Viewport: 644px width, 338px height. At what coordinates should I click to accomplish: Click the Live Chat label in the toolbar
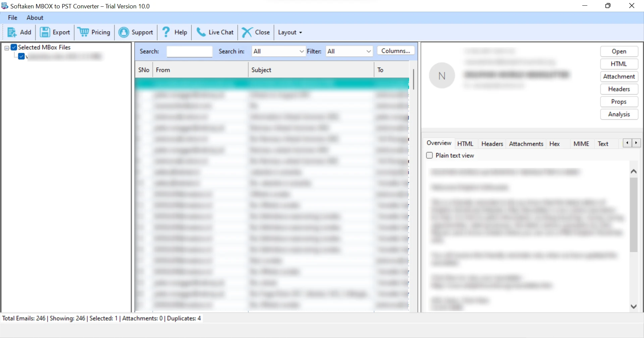point(221,32)
